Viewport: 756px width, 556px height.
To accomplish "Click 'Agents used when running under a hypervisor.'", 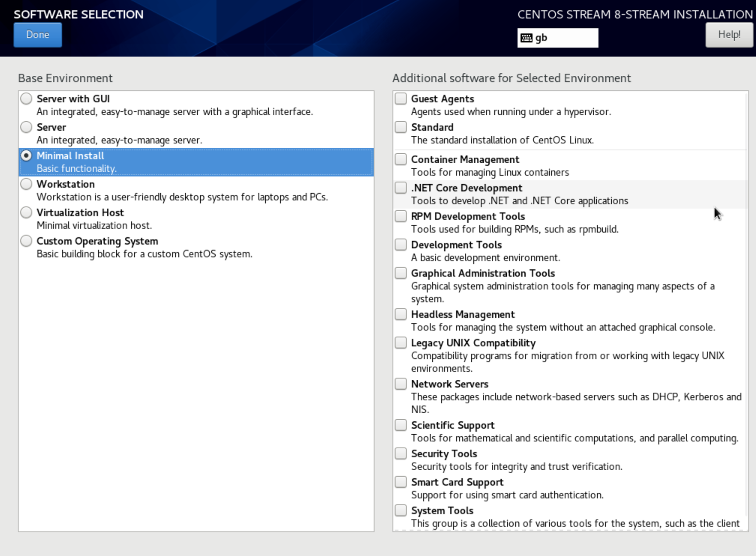I will (x=511, y=112).
